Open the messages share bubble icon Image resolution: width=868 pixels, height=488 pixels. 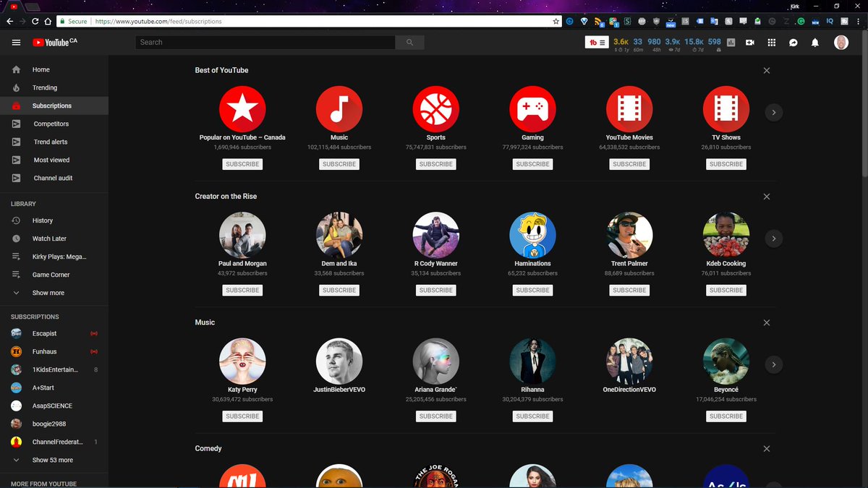(793, 43)
